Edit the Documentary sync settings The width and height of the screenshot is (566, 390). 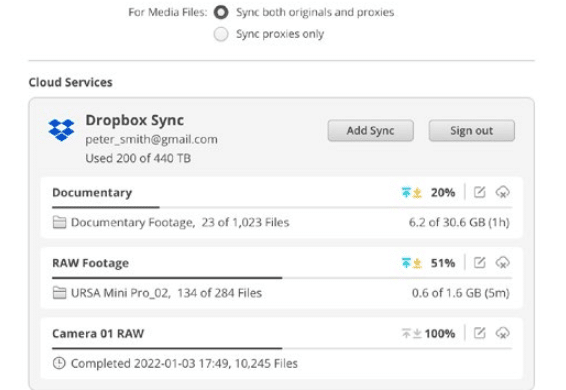(x=479, y=192)
